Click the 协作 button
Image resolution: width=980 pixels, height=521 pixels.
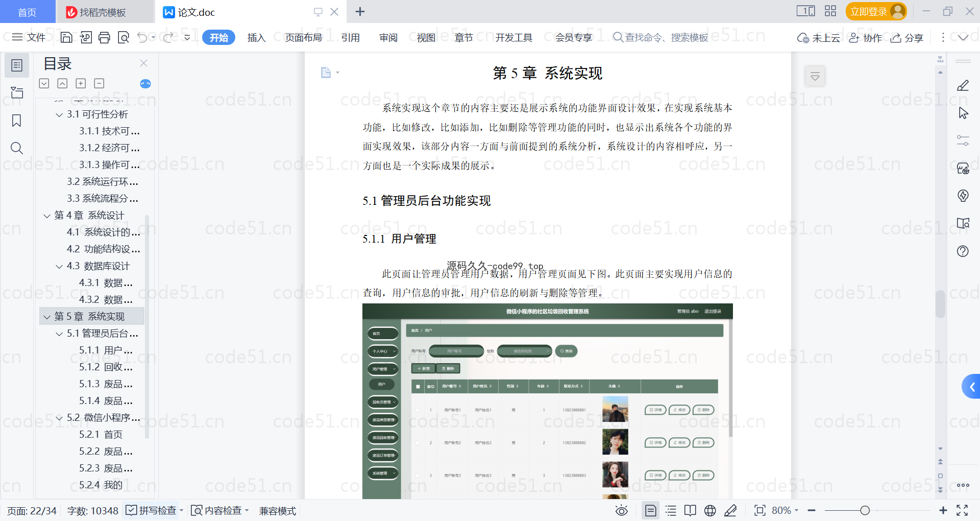coord(865,38)
